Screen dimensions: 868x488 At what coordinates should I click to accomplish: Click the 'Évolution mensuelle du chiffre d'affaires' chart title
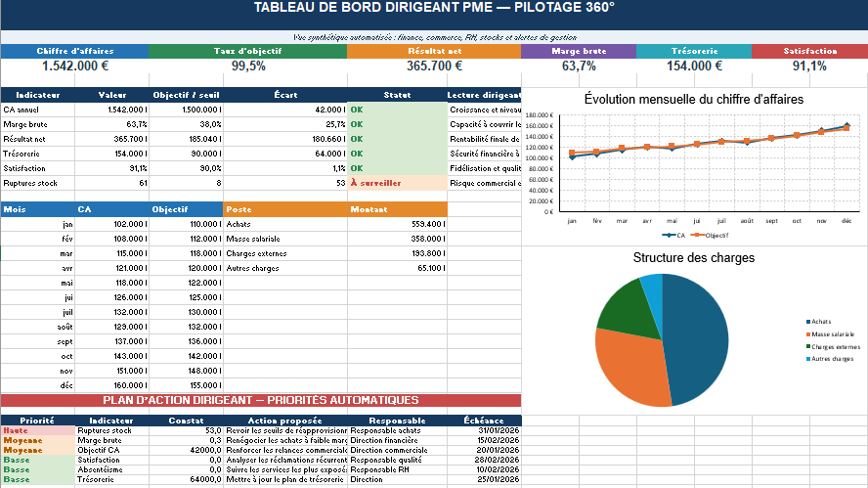(x=694, y=99)
